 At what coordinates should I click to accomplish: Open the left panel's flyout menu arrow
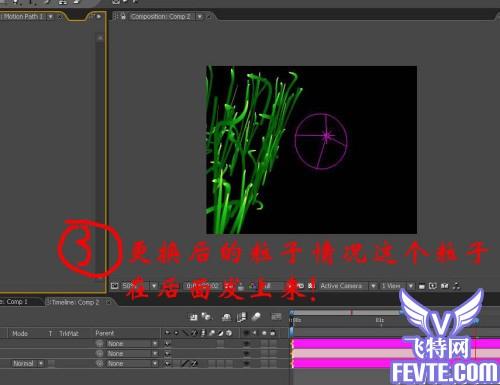(x=99, y=16)
